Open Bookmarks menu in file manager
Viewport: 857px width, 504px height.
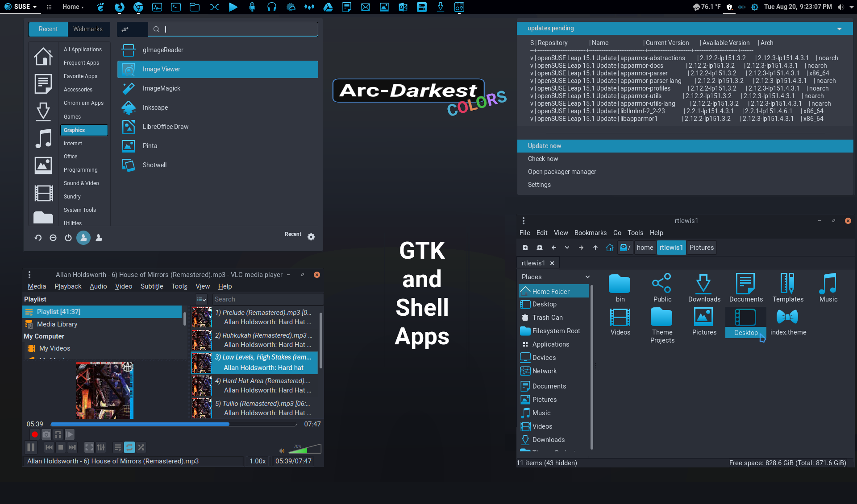point(590,233)
